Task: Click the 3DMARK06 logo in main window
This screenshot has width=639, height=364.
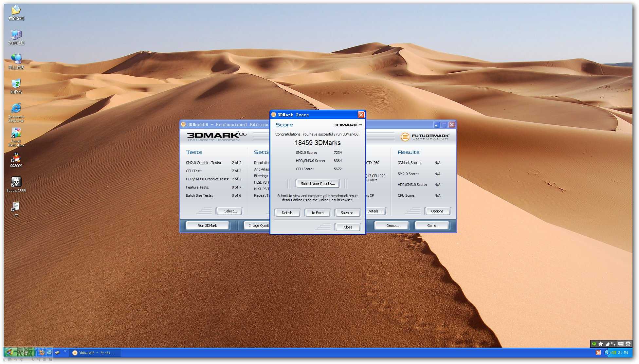Action: pyautogui.click(x=216, y=136)
